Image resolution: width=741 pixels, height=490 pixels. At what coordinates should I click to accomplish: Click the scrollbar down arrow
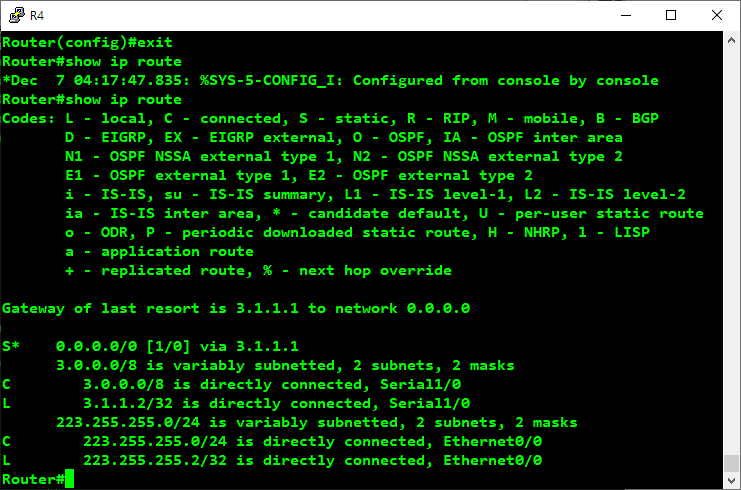732,481
